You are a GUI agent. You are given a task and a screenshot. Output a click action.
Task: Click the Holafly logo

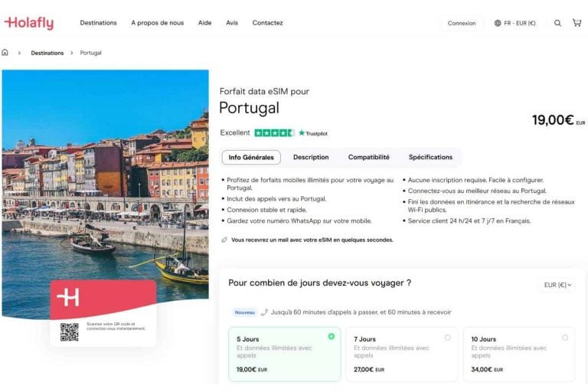coord(29,23)
